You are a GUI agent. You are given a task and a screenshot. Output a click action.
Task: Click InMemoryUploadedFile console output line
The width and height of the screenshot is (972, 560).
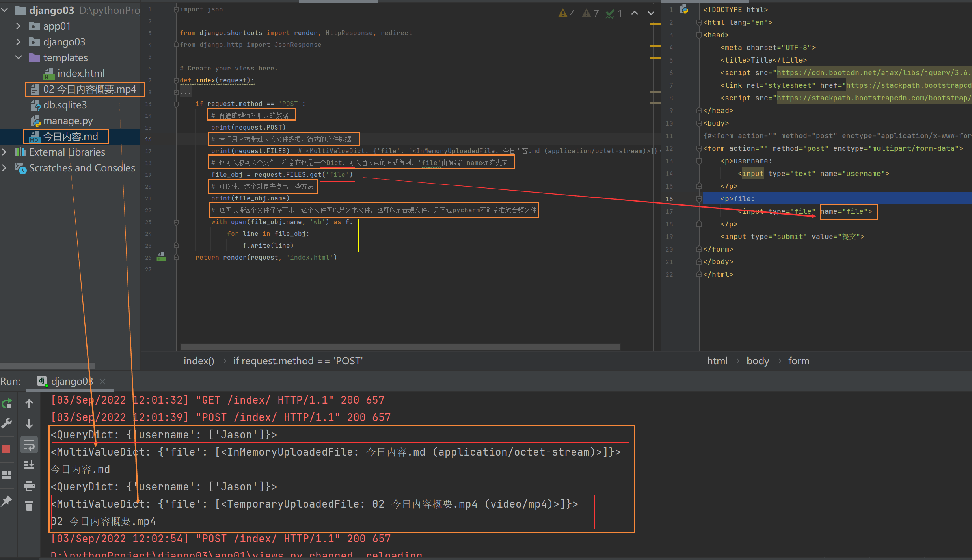tap(336, 452)
